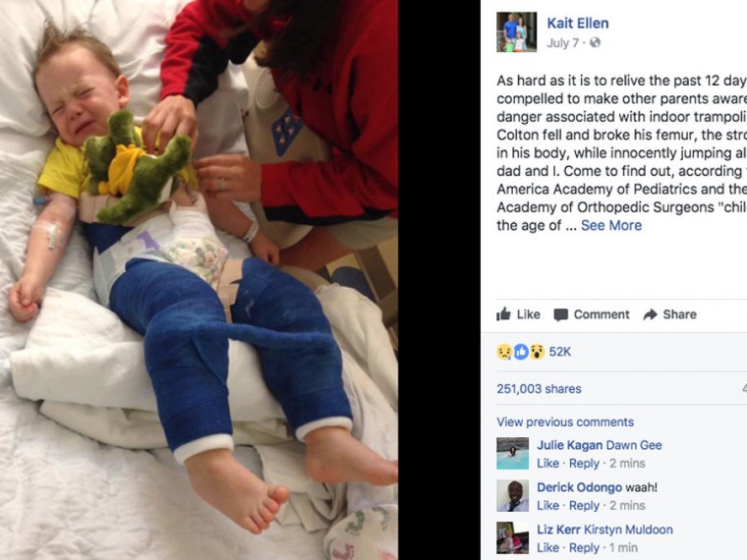
Task: Expand the post with See More
Action: [611, 225]
